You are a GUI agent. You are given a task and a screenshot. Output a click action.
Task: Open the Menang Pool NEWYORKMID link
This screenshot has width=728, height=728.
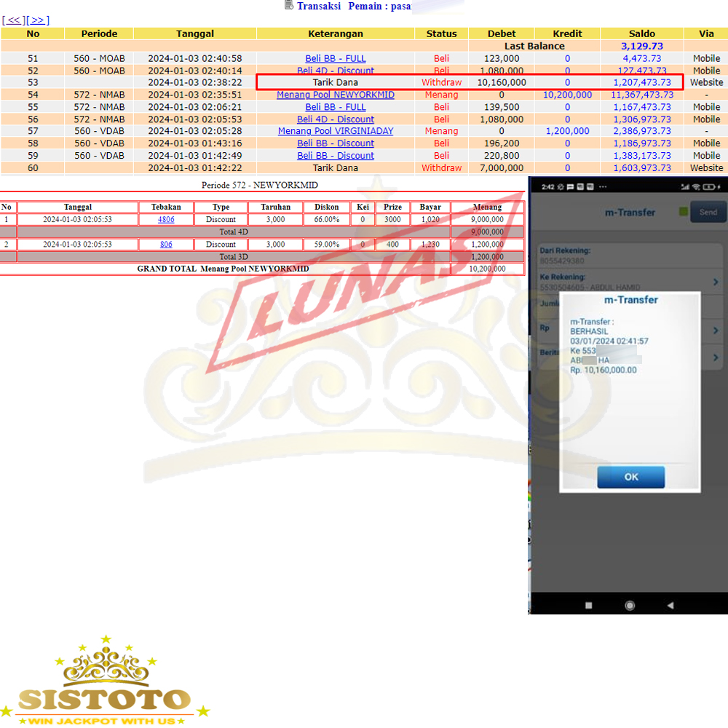pyautogui.click(x=336, y=95)
